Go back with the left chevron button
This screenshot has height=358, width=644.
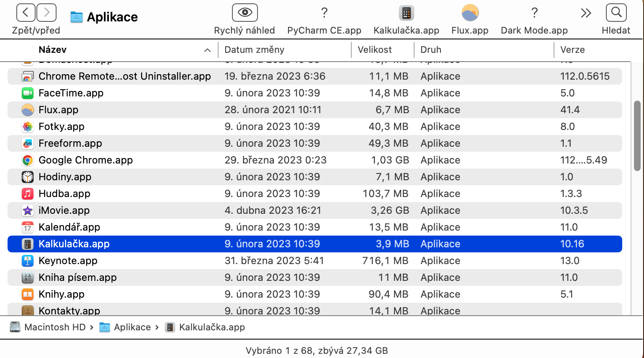coord(26,13)
